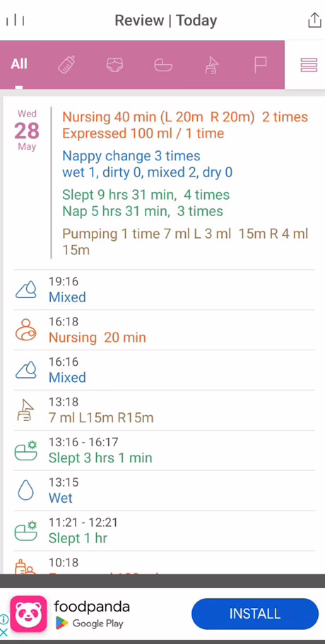Select the All tab
The height and width of the screenshot is (644, 325).
click(x=19, y=64)
